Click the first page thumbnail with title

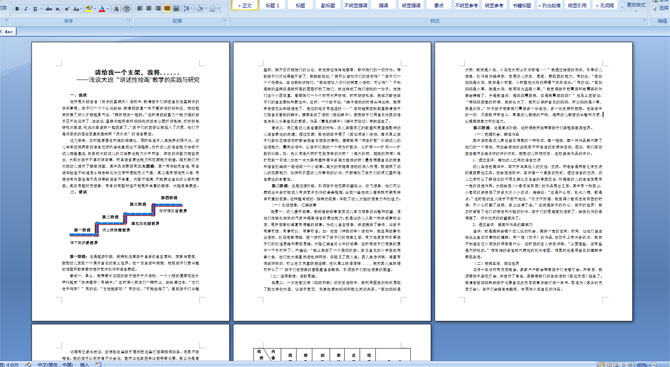pos(130,181)
